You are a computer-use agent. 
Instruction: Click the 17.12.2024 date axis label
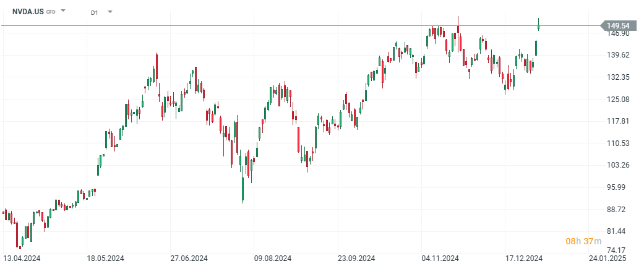[x=523, y=258]
